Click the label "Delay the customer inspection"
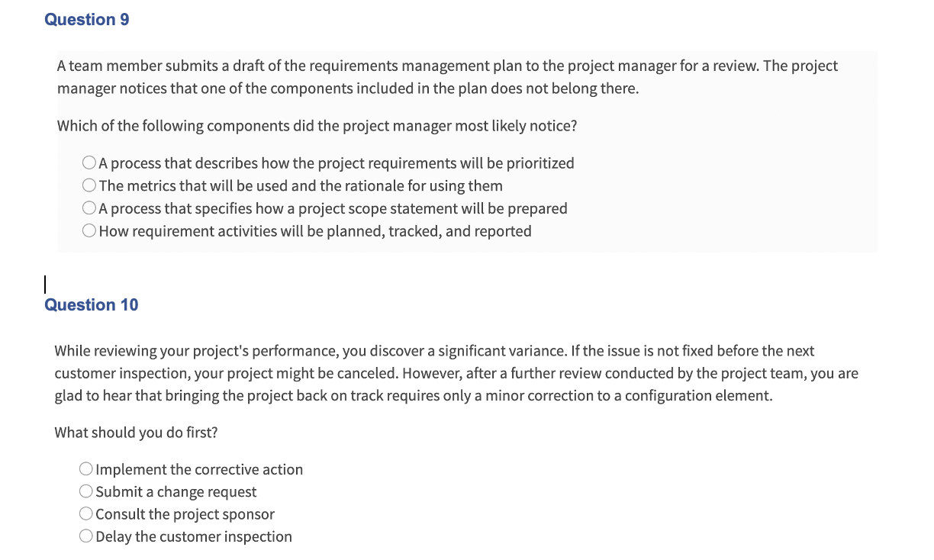Image resolution: width=934 pixels, height=560 pixels. coord(193,536)
